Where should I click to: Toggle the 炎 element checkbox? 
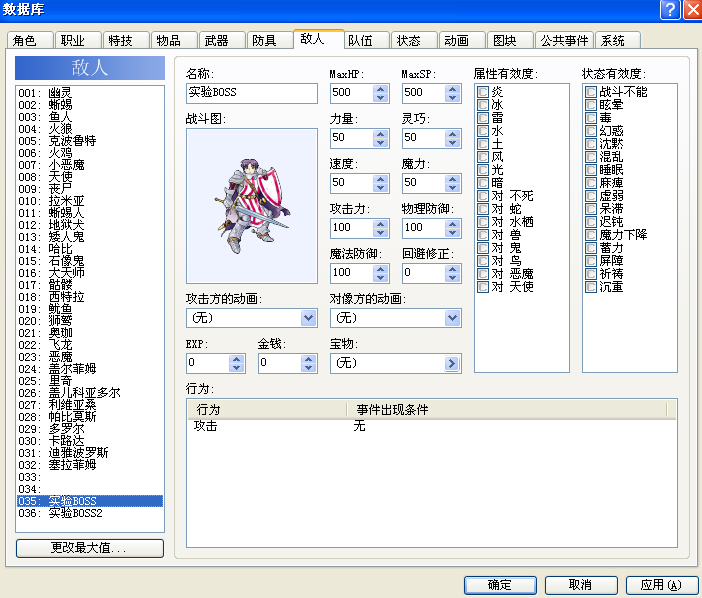click(x=483, y=92)
